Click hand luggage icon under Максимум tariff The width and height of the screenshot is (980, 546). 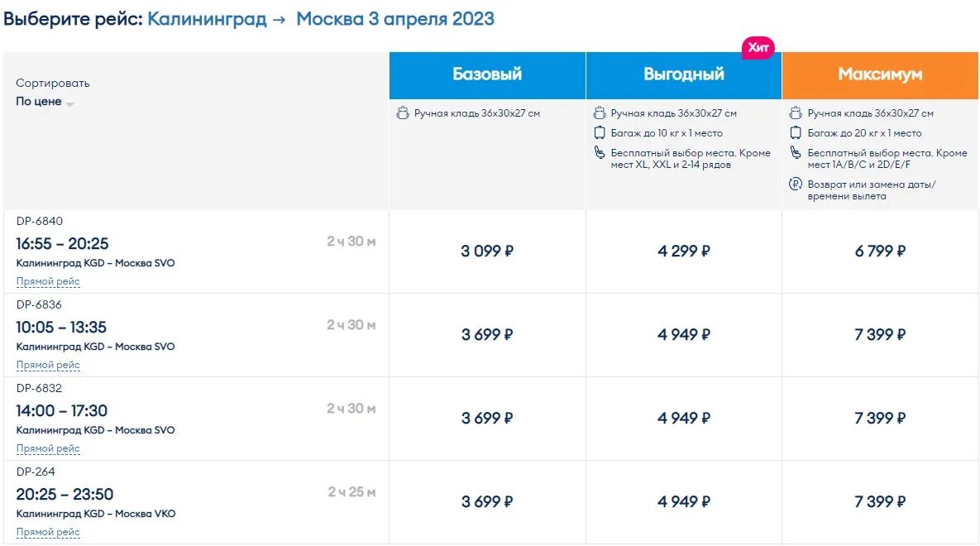click(x=796, y=113)
